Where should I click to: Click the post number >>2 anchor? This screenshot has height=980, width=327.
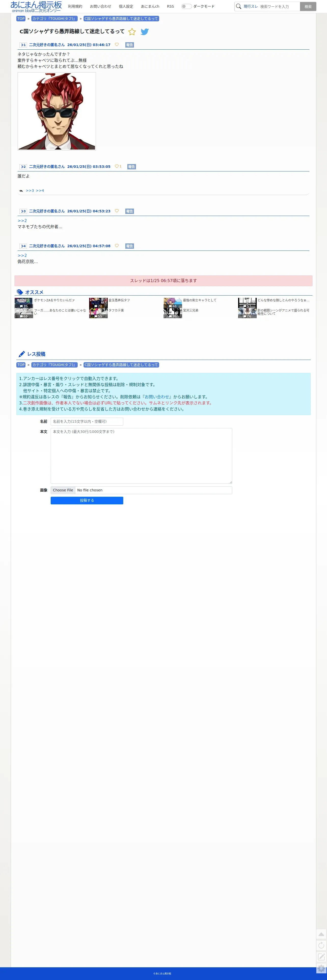pos(23,167)
